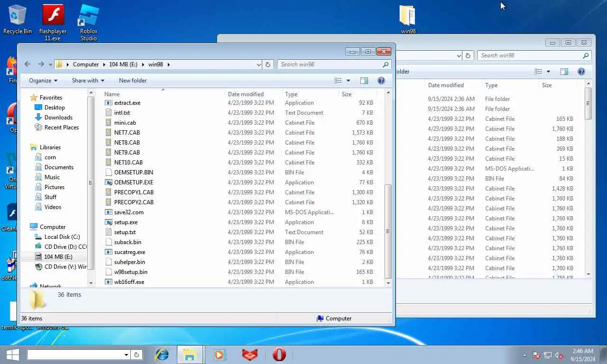Sort by Date modified column in front window
The image size is (607, 364).
pos(253,94)
